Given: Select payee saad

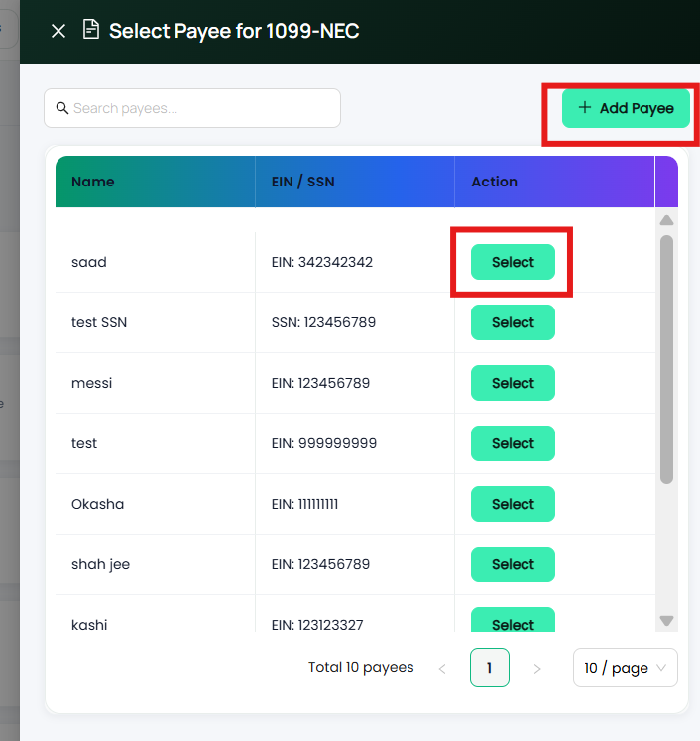Looking at the screenshot, I should pos(513,262).
